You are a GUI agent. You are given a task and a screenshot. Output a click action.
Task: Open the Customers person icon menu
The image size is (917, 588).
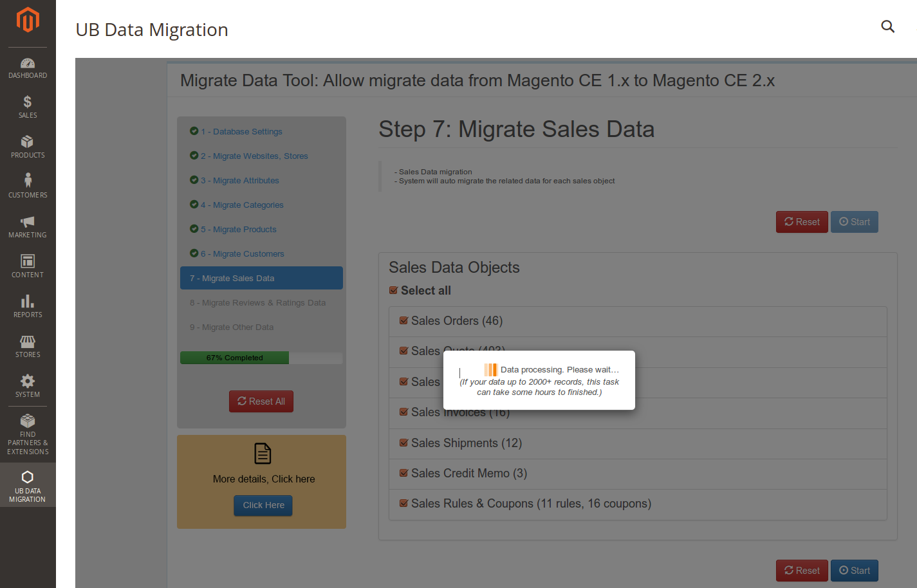[28, 180]
